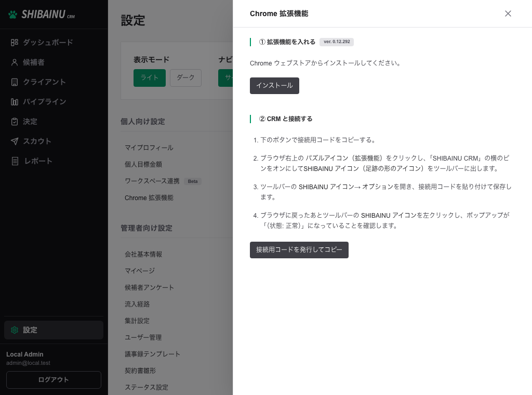Click the ① 拡張機能を入れる heading
This screenshot has height=395, width=532.
point(287,42)
